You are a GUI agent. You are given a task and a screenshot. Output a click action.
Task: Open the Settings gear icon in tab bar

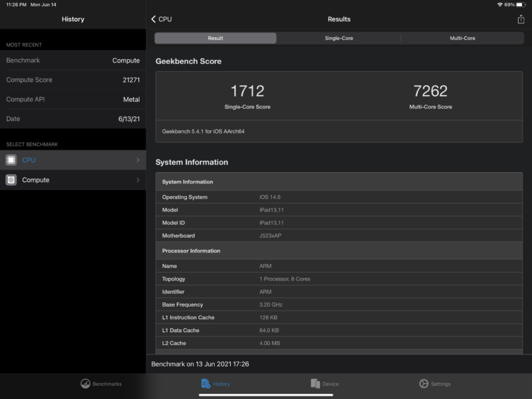(424, 384)
